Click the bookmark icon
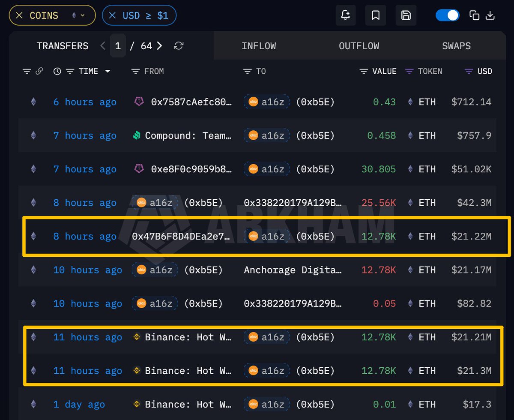This screenshot has width=514, height=420. (x=376, y=15)
